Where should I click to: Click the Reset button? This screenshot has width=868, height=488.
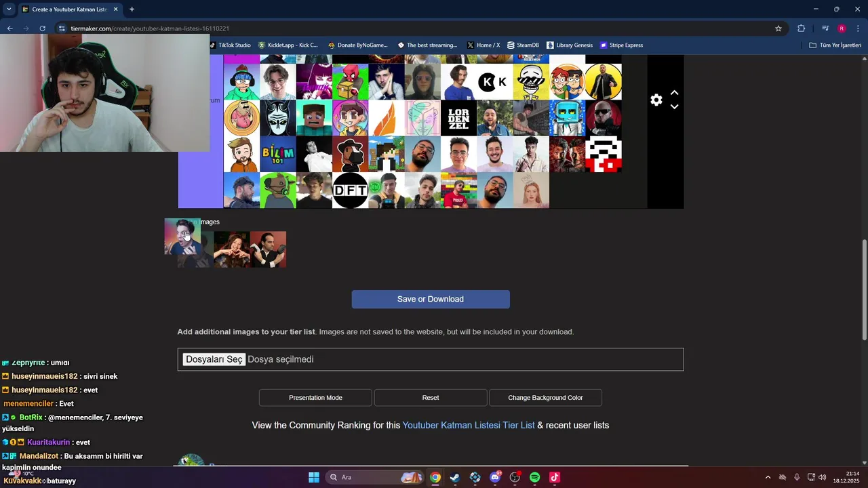point(431,398)
